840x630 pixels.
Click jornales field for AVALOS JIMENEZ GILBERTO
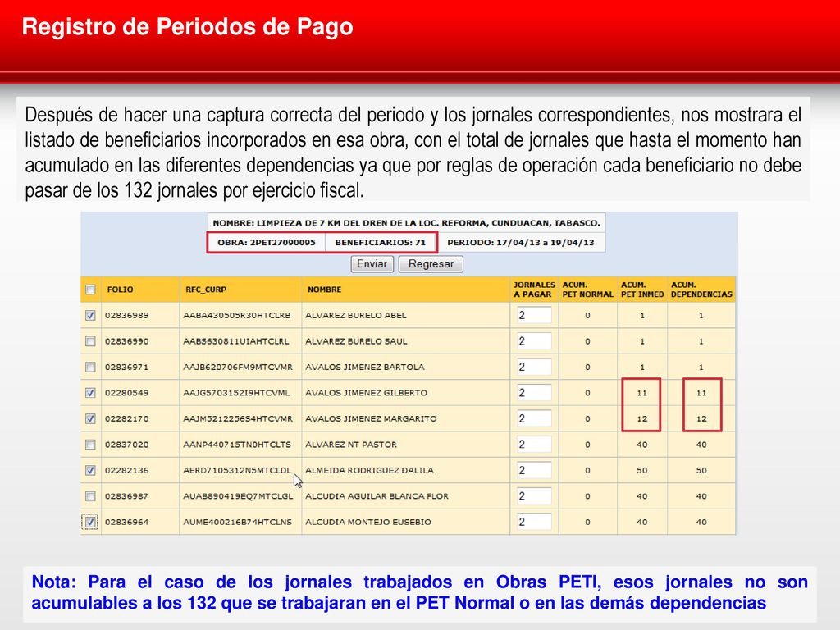point(534,392)
